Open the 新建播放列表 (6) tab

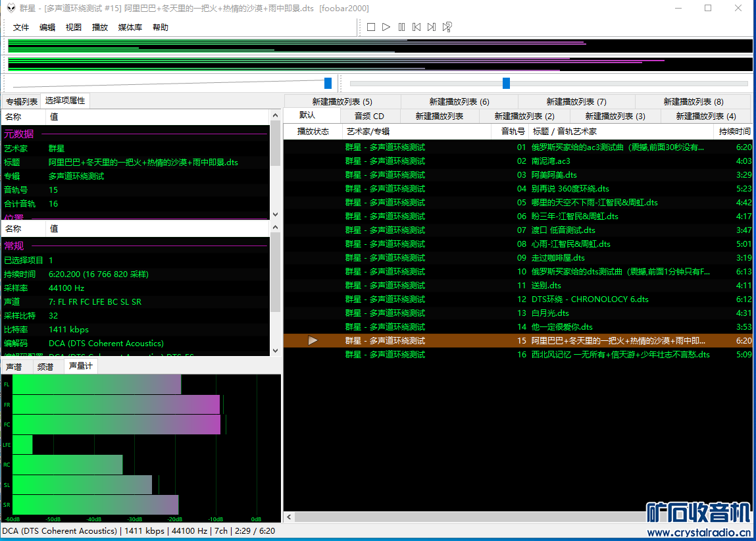pyautogui.click(x=459, y=102)
